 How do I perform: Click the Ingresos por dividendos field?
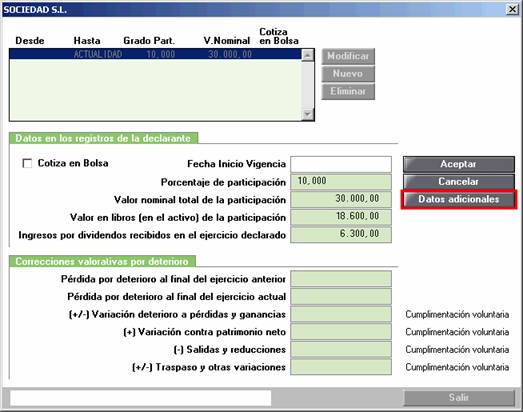point(341,235)
